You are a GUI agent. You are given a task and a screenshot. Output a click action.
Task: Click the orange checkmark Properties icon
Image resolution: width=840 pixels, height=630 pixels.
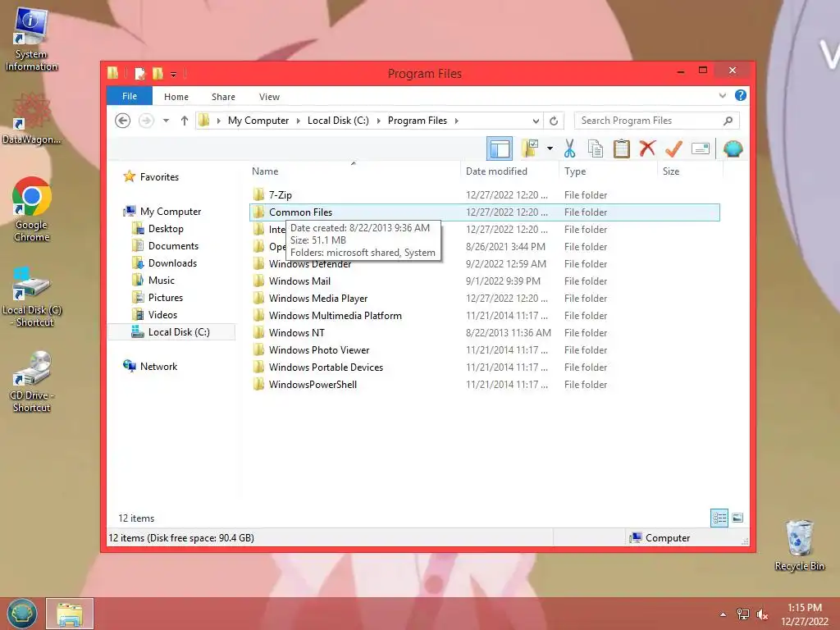tap(673, 148)
